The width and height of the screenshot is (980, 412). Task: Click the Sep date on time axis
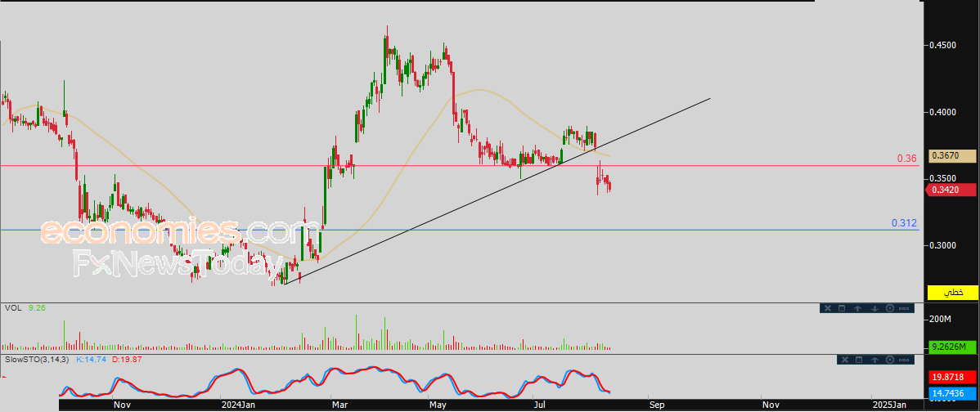click(x=657, y=405)
